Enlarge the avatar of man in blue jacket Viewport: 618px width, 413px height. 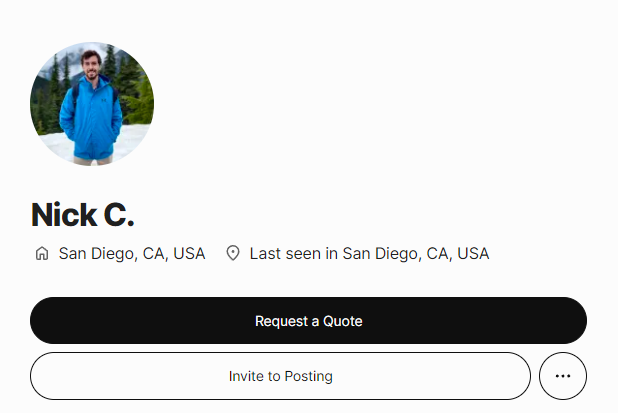click(92, 104)
